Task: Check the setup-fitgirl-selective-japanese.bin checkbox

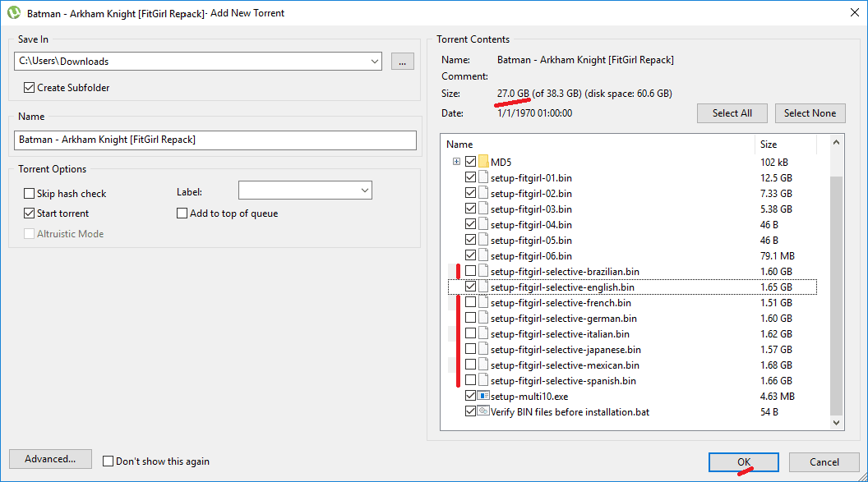Action: (470, 349)
